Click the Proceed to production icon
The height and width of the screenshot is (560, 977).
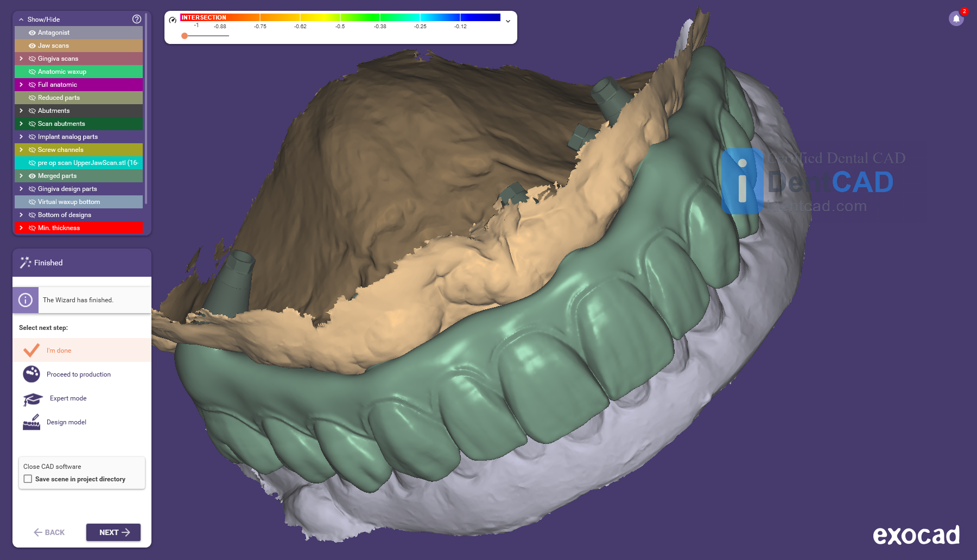(x=31, y=374)
